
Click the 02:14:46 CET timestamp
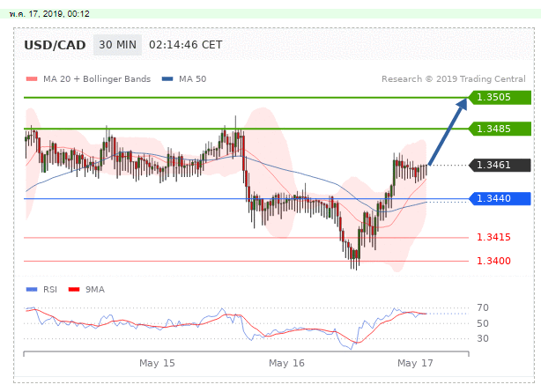pyautogui.click(x=186, y=45)
